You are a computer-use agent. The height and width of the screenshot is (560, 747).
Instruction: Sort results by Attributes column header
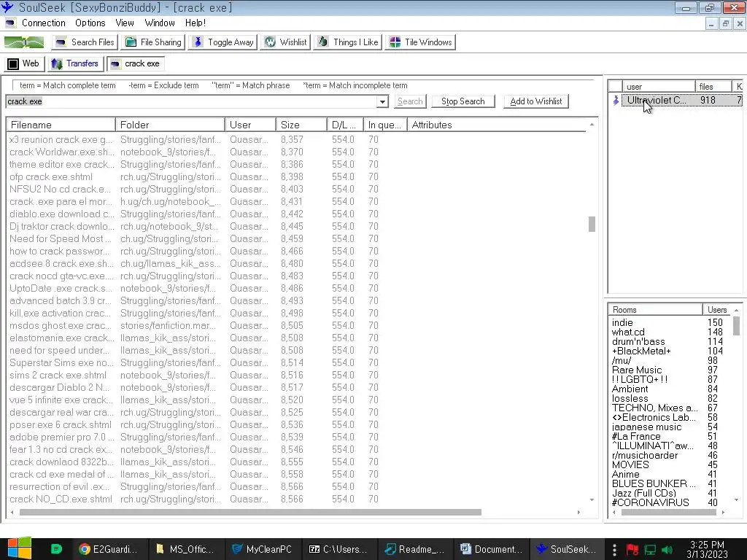[496, 125]
